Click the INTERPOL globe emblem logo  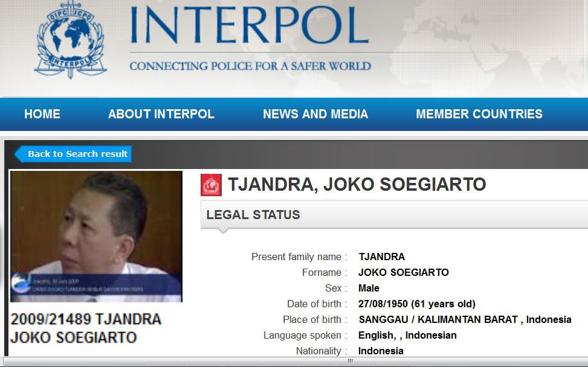(x=71, y=39)
